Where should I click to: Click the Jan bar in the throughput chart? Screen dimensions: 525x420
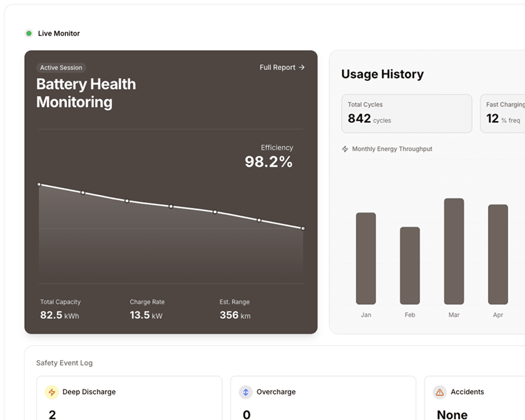coord(366,260)
